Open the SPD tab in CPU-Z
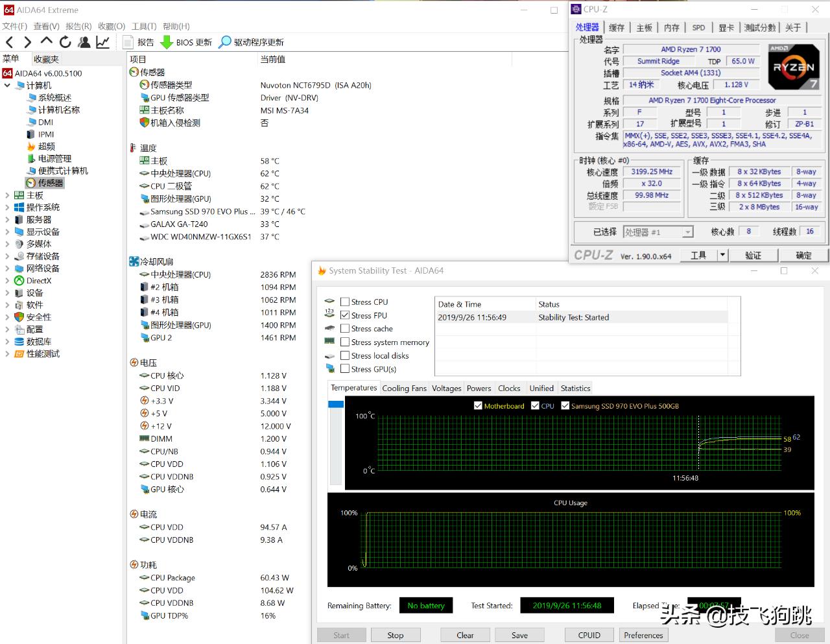The width and height of the screenshot is (830, 644). (698, 28)
